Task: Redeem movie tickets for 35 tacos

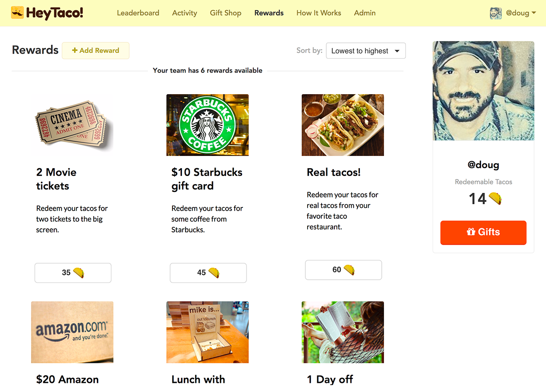Action: [x=73, y=273]
